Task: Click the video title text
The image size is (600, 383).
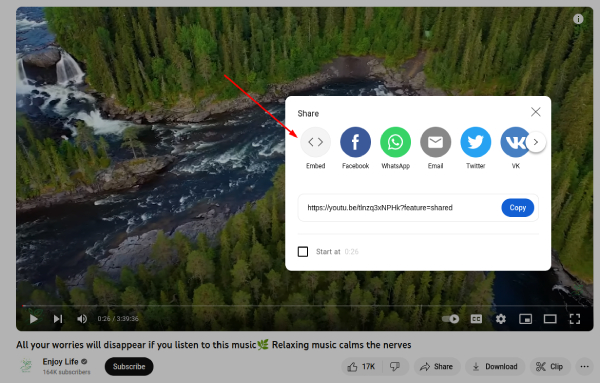Action: [x=214, y=345]
